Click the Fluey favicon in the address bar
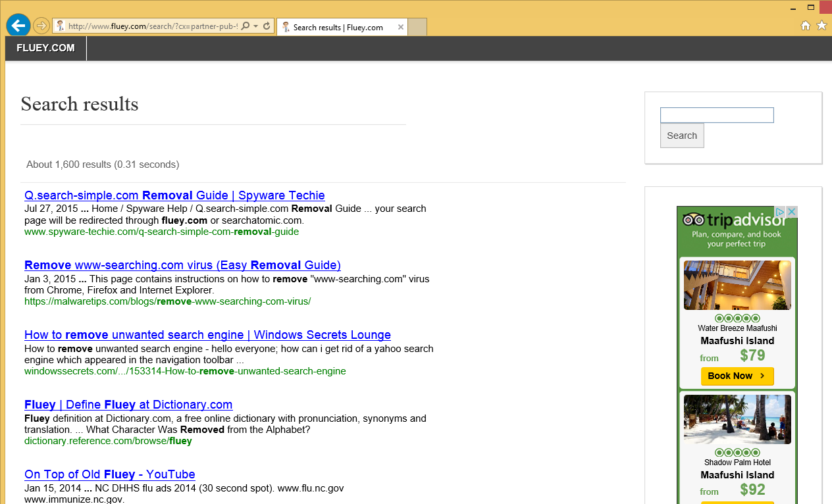 (x=60, y=26)
